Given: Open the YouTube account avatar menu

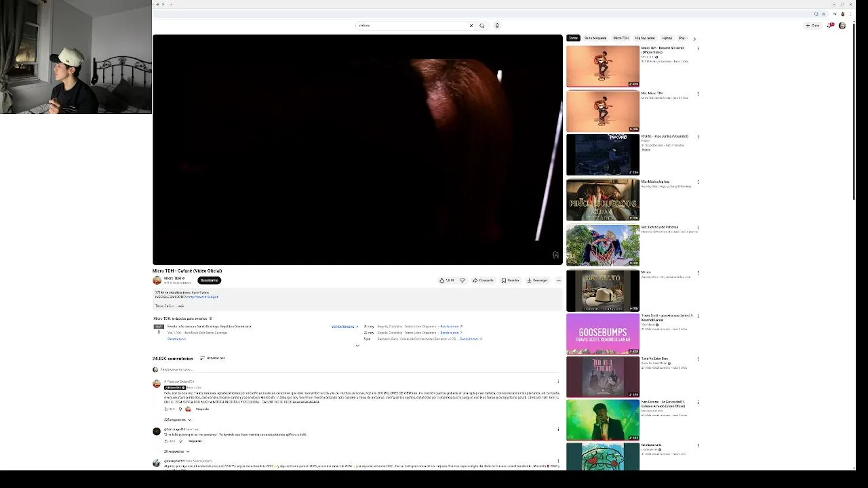Looking at the screenshot, I should tap(842, 26).
